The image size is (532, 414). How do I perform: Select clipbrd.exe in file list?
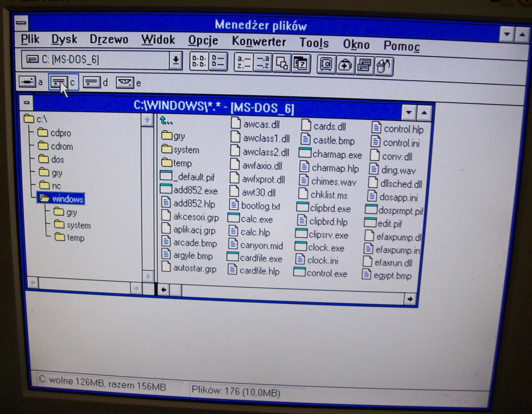tap(324, 208)
